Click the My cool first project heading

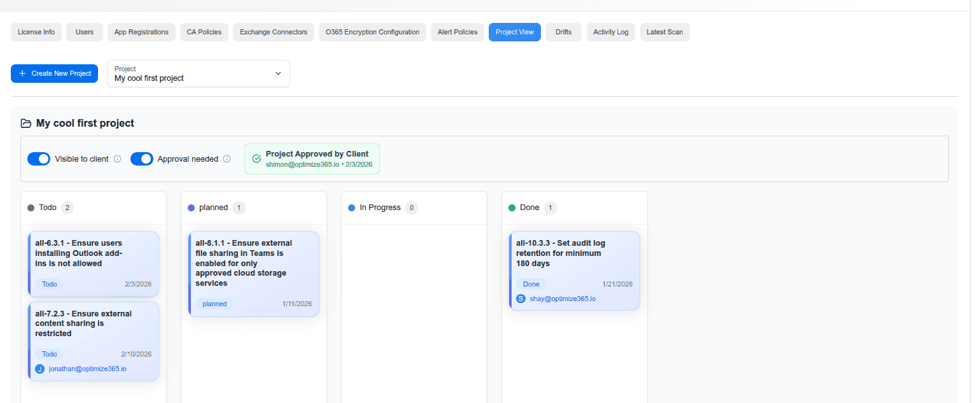pos(85,123)
